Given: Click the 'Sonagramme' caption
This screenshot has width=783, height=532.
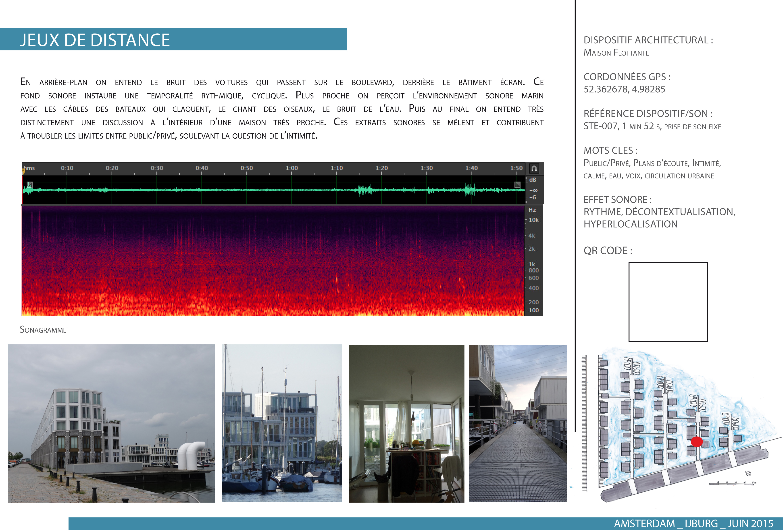Looking at the screenshot, I should [43, 330].
